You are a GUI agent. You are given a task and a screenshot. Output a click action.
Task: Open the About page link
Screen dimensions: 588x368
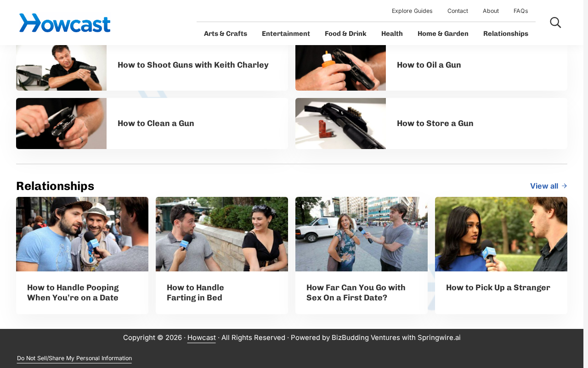[x=491, y=11]
